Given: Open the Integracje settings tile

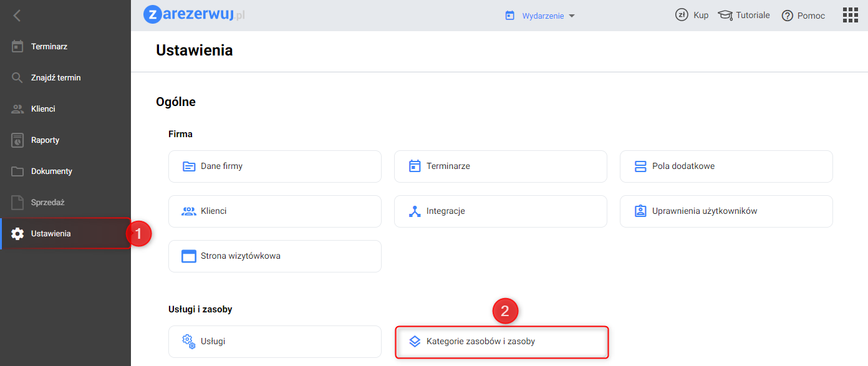Looking at the screenshot, I should (500, 211).
